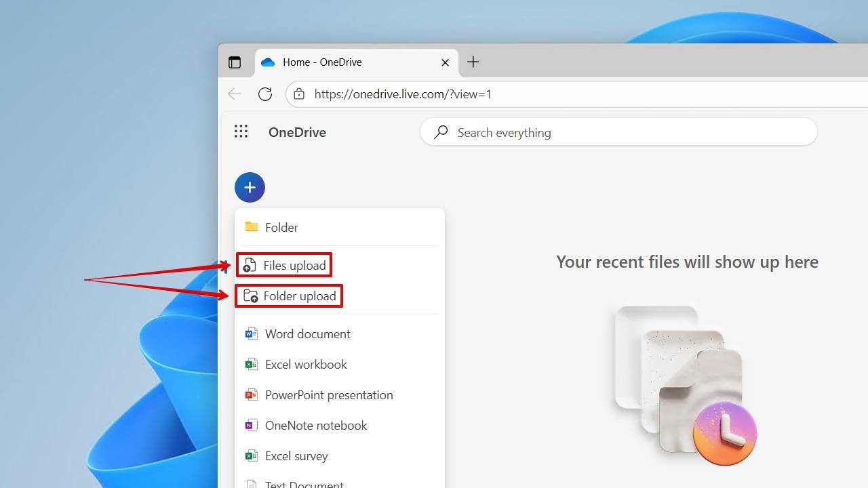
Task: Click the blue plus Create button
Action: 250,188
